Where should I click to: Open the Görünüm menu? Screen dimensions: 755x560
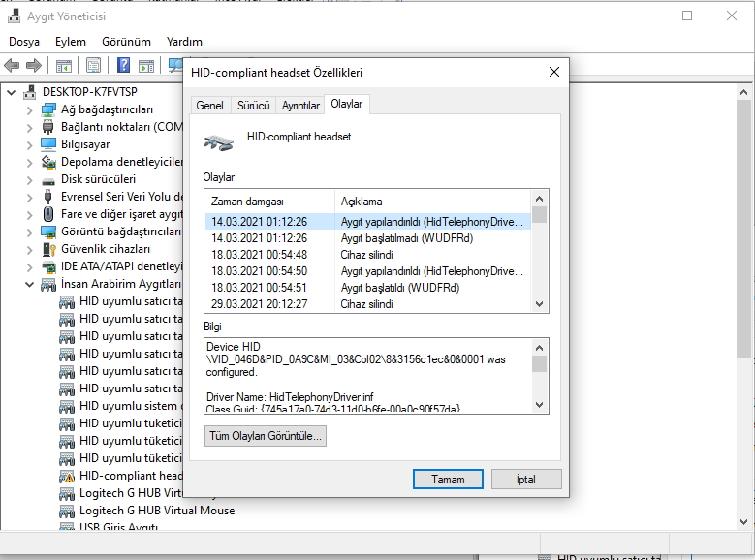[126, 42]
